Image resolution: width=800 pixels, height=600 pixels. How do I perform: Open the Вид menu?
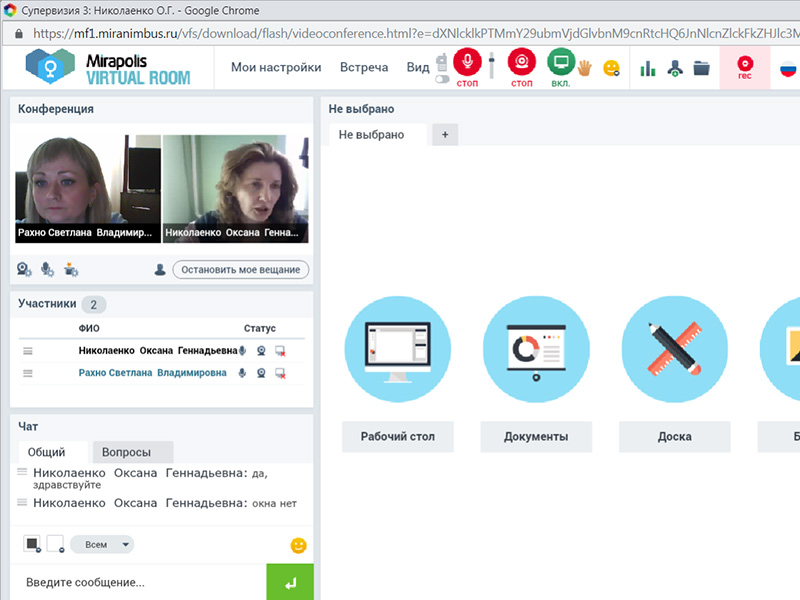pos(417,67)
